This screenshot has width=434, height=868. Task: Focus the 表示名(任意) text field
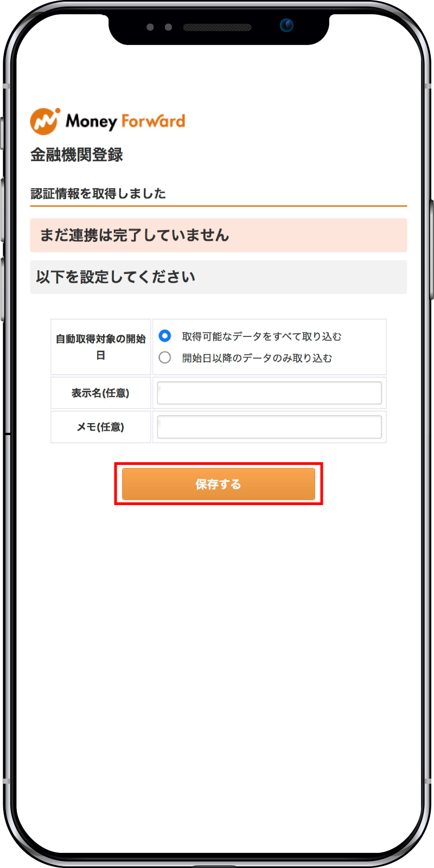coord(270,393)
